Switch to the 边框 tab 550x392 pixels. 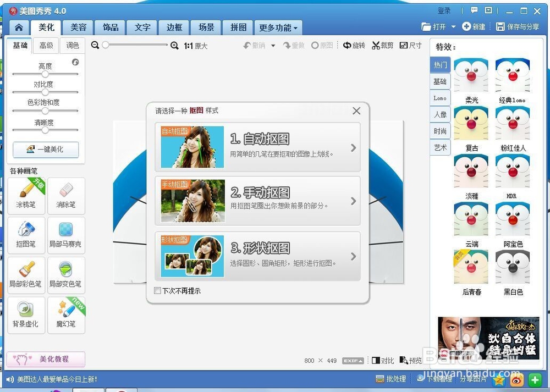click(174, 27)
